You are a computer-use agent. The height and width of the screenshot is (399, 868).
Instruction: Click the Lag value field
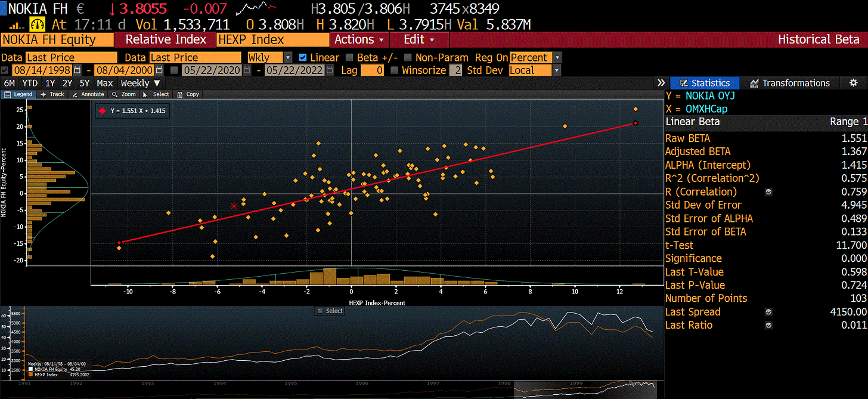(373, 70)
